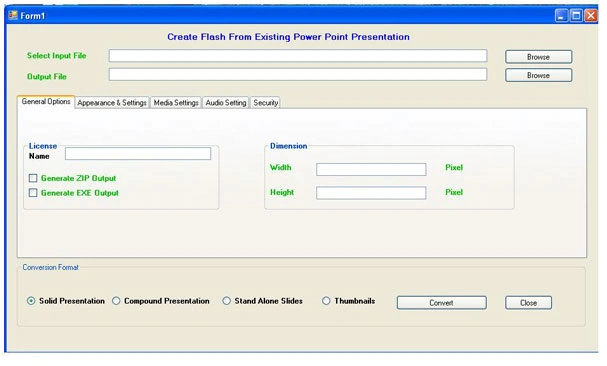This screenshot has height=366, width=607.
Task: Close Form1 with the red X
Action: pyautogui.click(x=591, y=15)
